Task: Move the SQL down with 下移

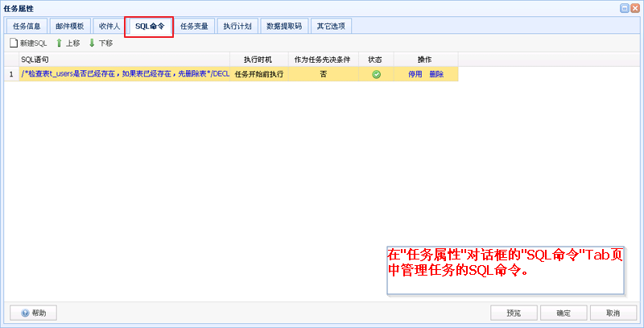Action: tap(101, 44)
